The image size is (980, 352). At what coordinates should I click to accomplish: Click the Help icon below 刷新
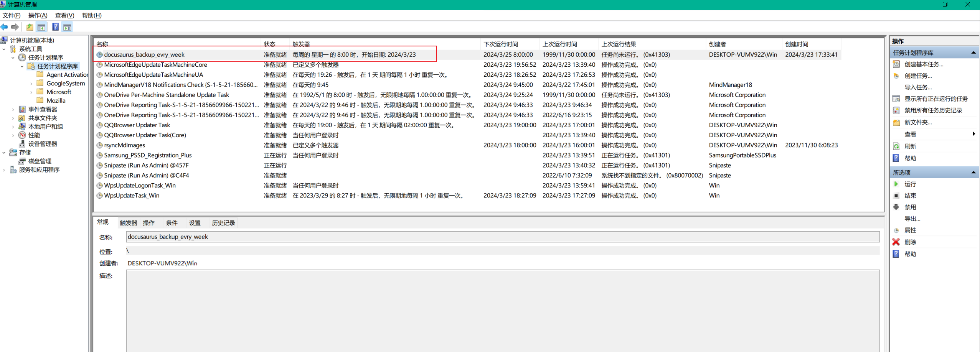(896, 158)
